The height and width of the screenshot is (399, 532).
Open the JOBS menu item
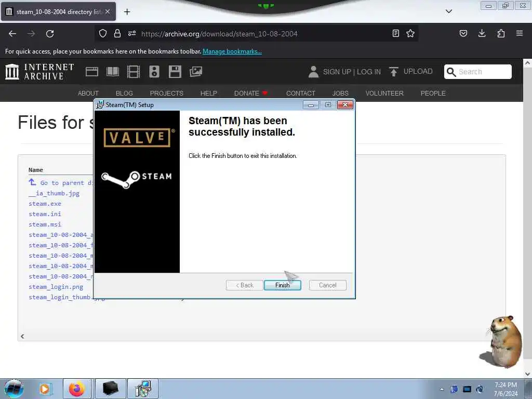340,93
